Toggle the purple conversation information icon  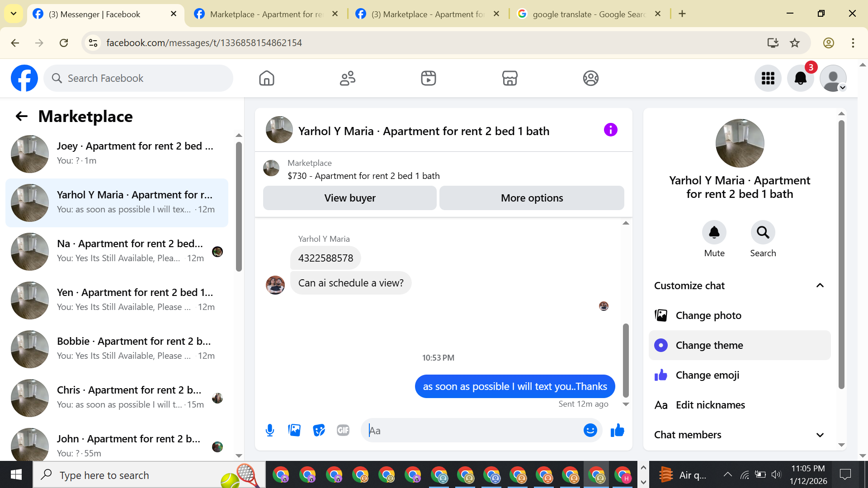610,130
